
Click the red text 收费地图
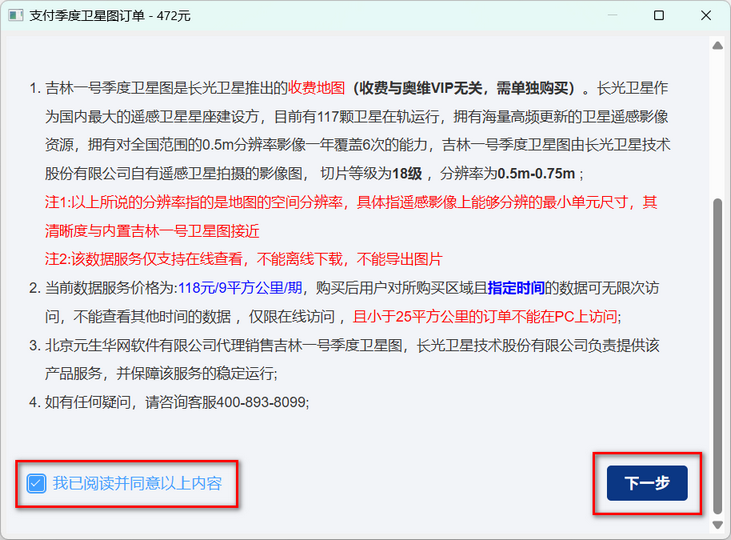(317, 88)
